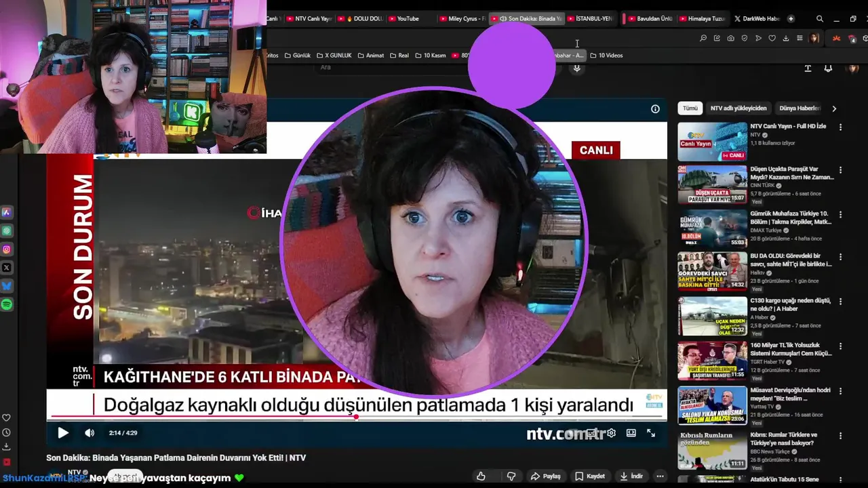Click browser tab search magnifier
Image resolution: width=868 pixels, height=488 pixels.
pyautogui.click(x=820, y=19)
